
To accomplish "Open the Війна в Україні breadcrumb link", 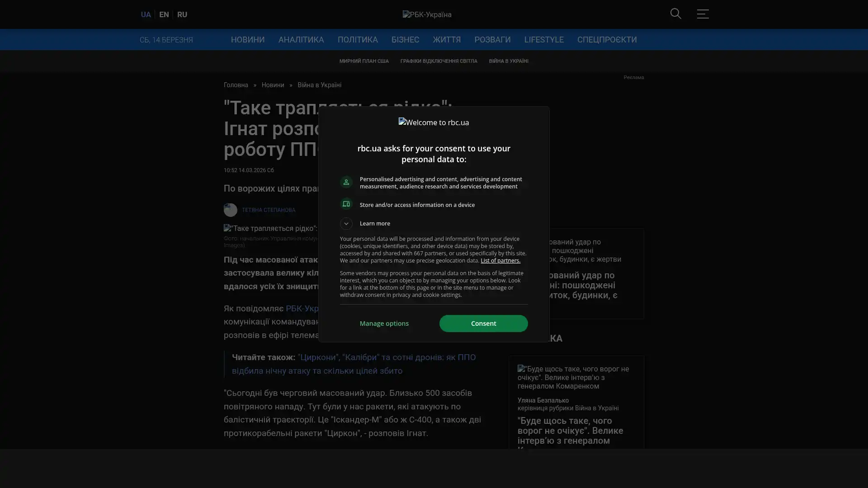I will click(319, 85).
